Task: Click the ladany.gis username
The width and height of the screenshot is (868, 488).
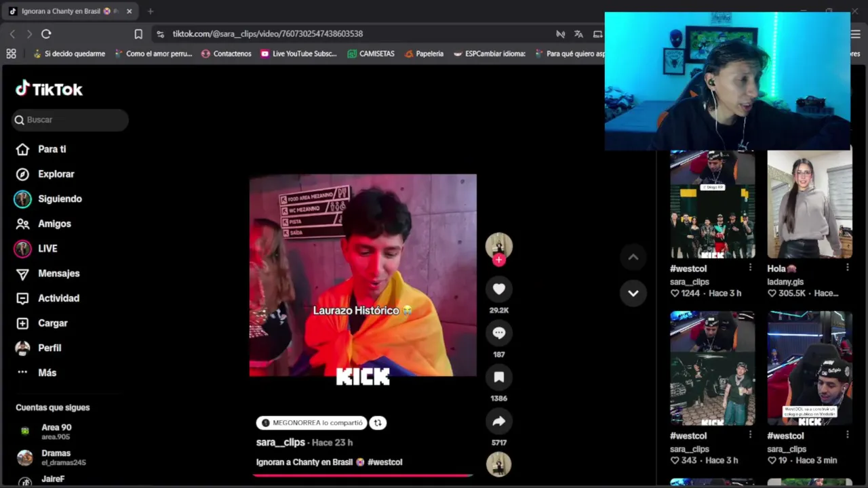Action: [x=785, y=282]
